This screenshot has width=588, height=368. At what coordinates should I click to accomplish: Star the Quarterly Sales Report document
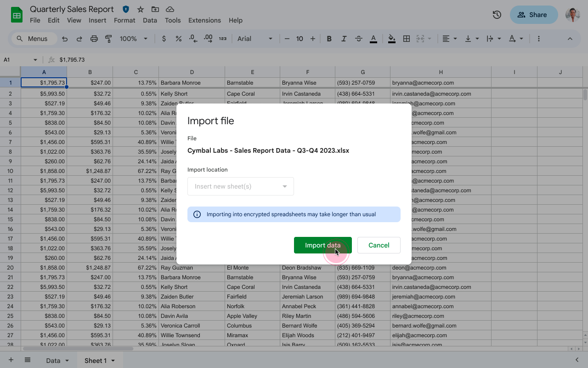pos(141,9)
